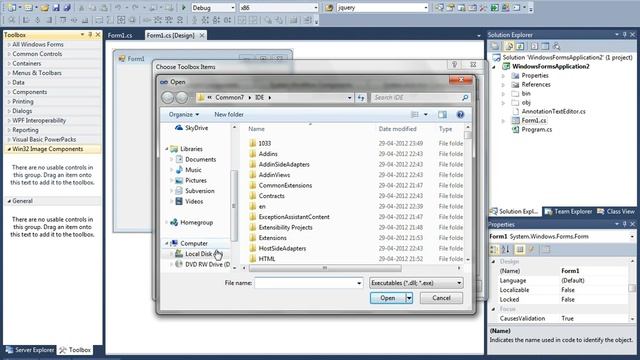Click the Save icon in toolbar
This screenshot has width=640, height=360.
[56, 7]
